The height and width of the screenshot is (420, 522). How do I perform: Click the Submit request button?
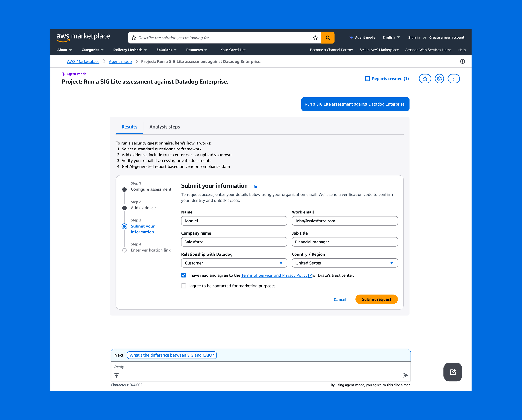(x=376, y=299)
